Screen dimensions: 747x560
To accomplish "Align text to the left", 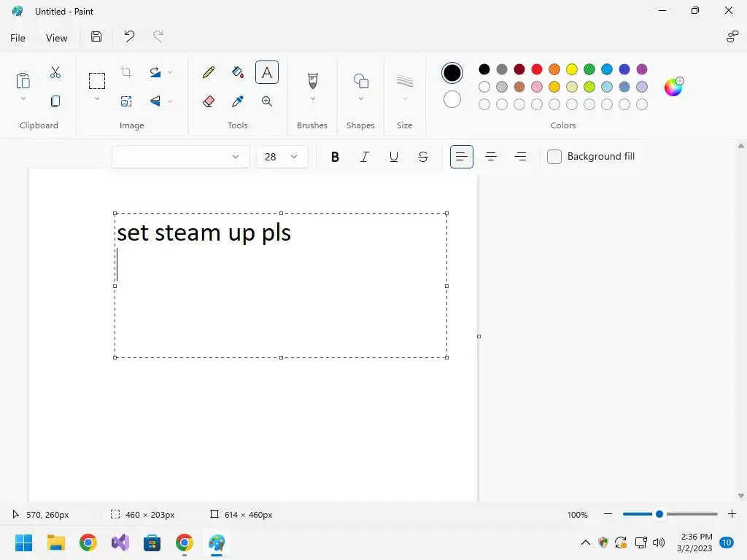I will tap(462, 157).
